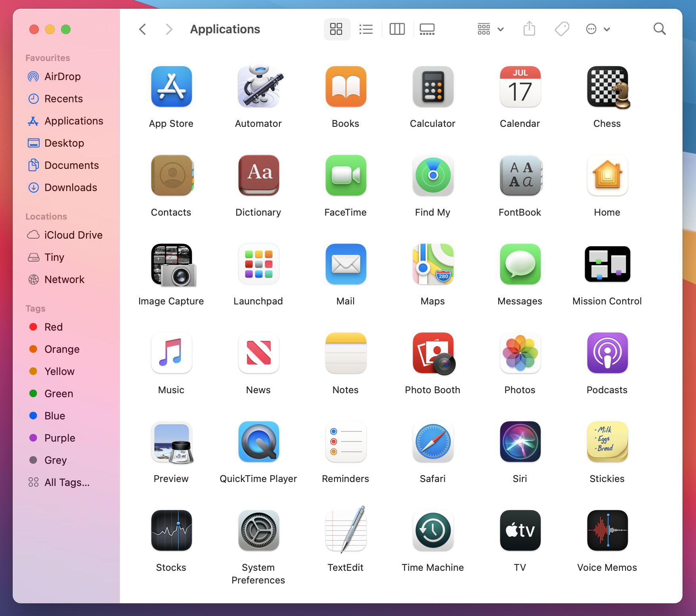The width and height of the screenshot is (696, 616).
Task: Switch to icon grid view
Action: pos(337,29)
